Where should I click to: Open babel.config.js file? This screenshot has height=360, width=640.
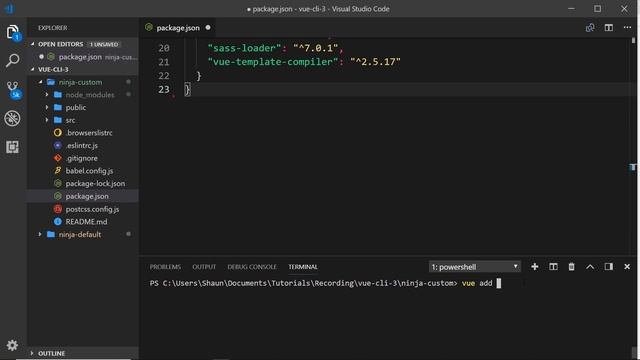coord(89,171)
